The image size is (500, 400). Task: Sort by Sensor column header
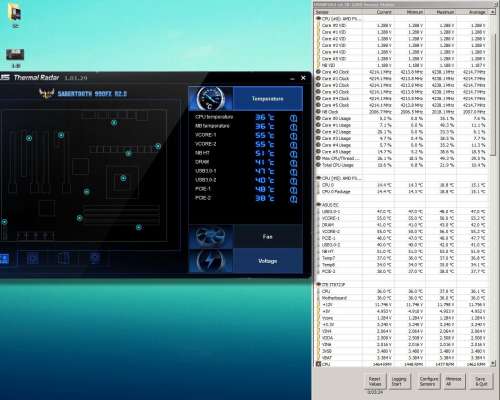tap(338, 12)
